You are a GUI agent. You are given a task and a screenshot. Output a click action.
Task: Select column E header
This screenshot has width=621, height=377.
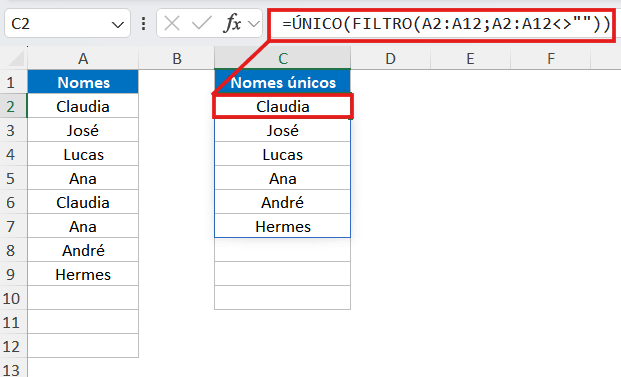tap(471, 59)
